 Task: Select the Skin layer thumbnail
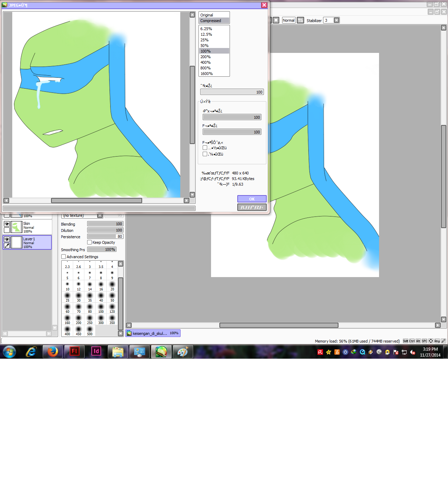tap(16, 227)
